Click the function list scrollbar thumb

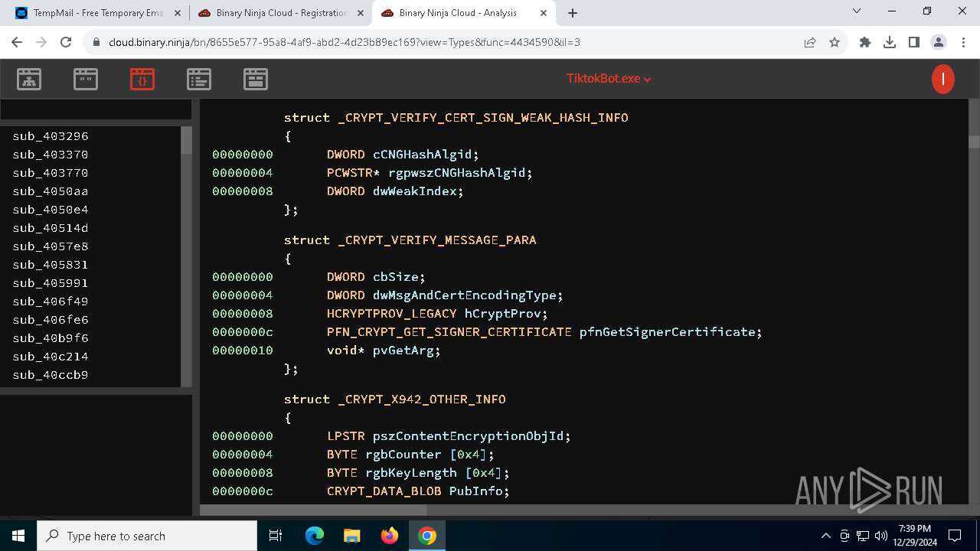186,141
